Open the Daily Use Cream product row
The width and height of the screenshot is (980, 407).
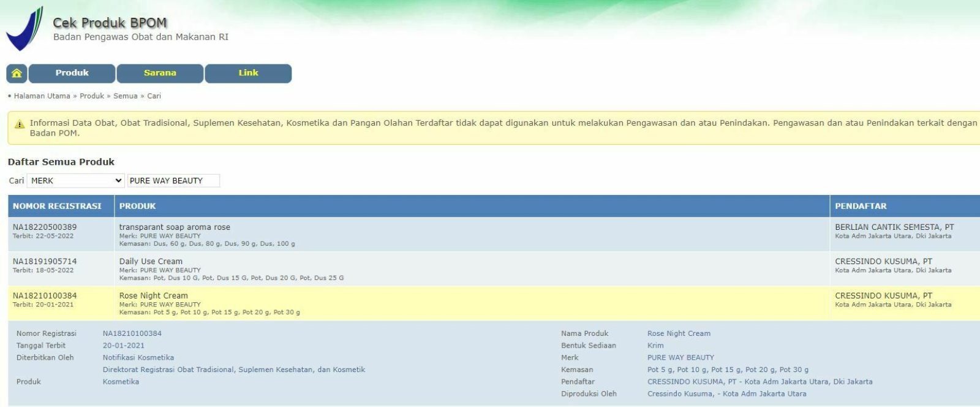tap(151, 261)
